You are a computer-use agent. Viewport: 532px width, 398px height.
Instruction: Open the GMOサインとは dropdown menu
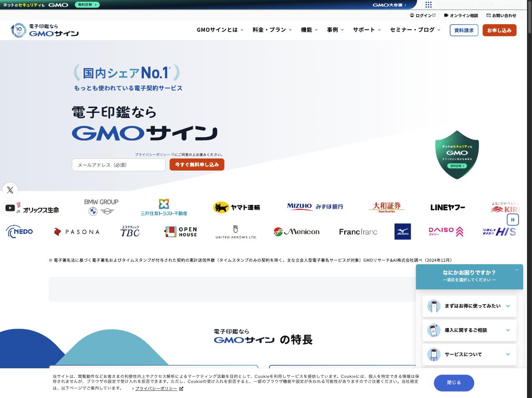220,30
